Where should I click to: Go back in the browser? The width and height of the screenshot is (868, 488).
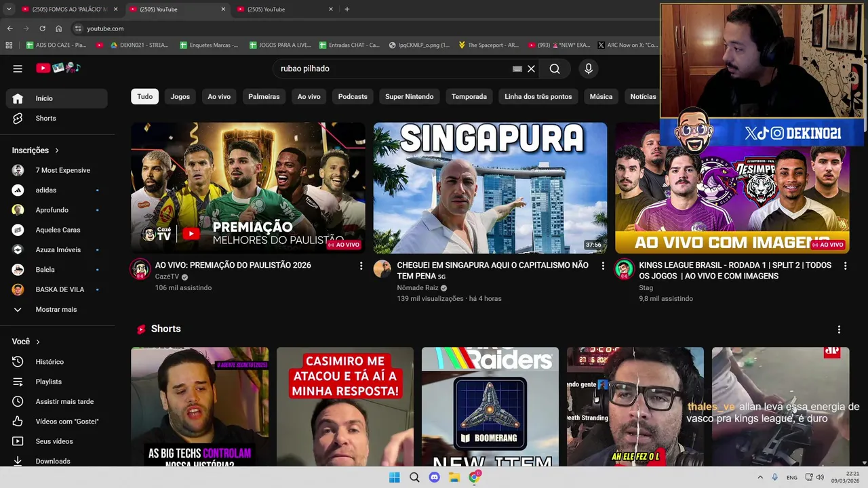point(9,28)
